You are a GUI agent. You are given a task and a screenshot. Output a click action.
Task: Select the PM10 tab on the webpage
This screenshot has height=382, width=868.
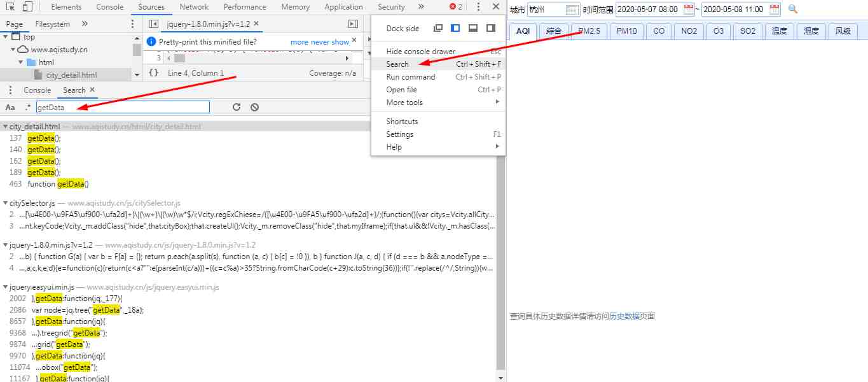[626, 31]
